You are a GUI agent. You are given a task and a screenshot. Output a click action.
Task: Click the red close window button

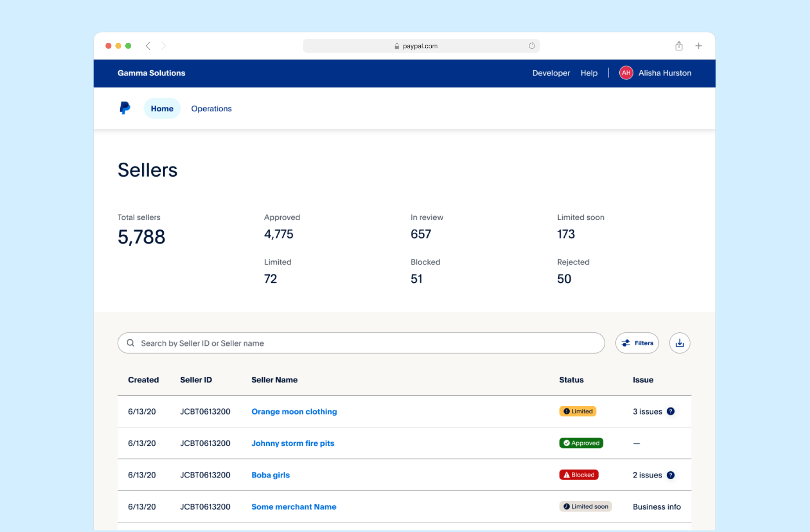click(x=108, y=46)
